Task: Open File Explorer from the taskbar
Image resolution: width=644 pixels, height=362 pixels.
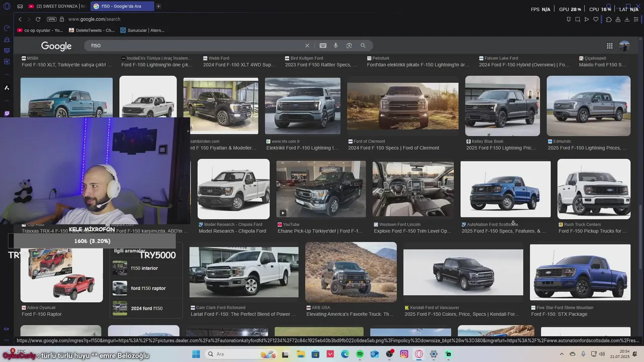Action: (x=301, y=354)
